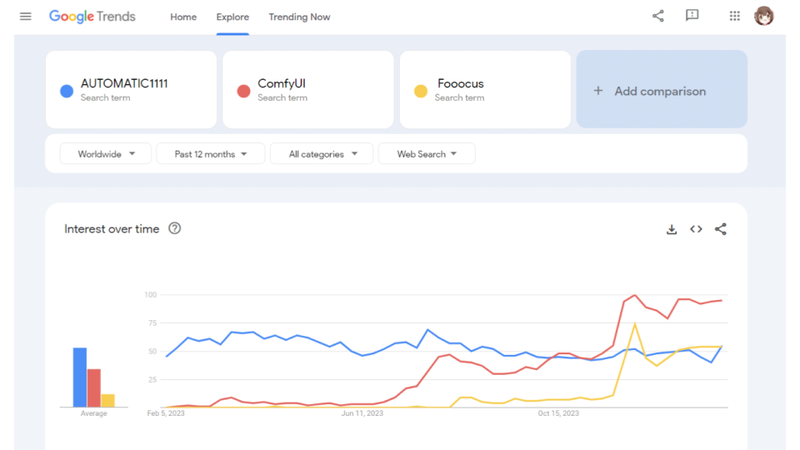
Task: Click the red ComfyUI line peak at 100
Action: 635,295
